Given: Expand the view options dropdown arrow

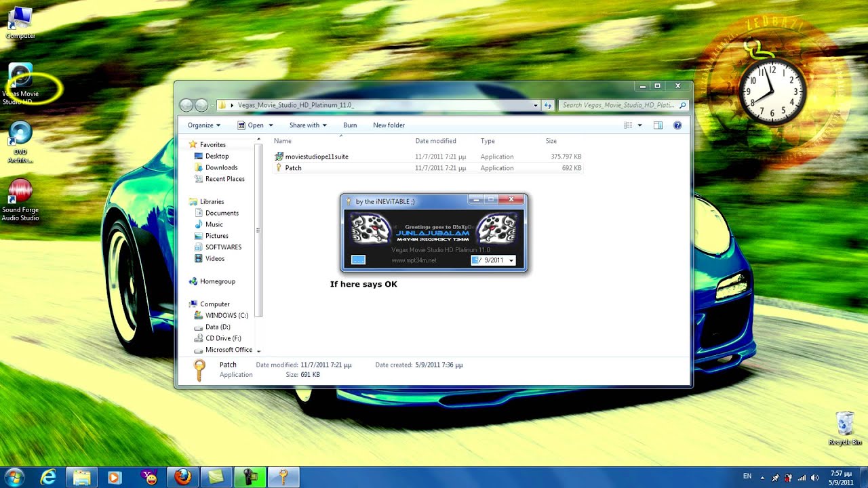Looking at the screenshot, I should (x=639, y=125).
